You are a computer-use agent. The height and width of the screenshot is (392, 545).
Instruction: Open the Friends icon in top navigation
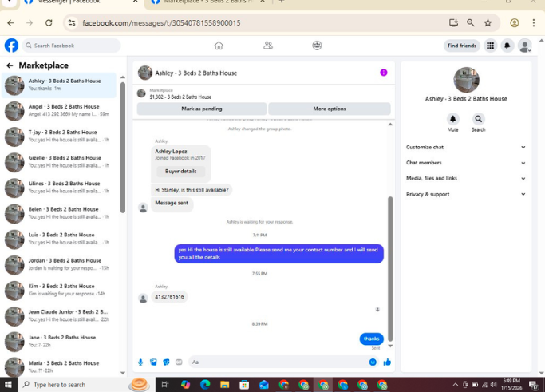pyautogui.click(x=268, y=46)
